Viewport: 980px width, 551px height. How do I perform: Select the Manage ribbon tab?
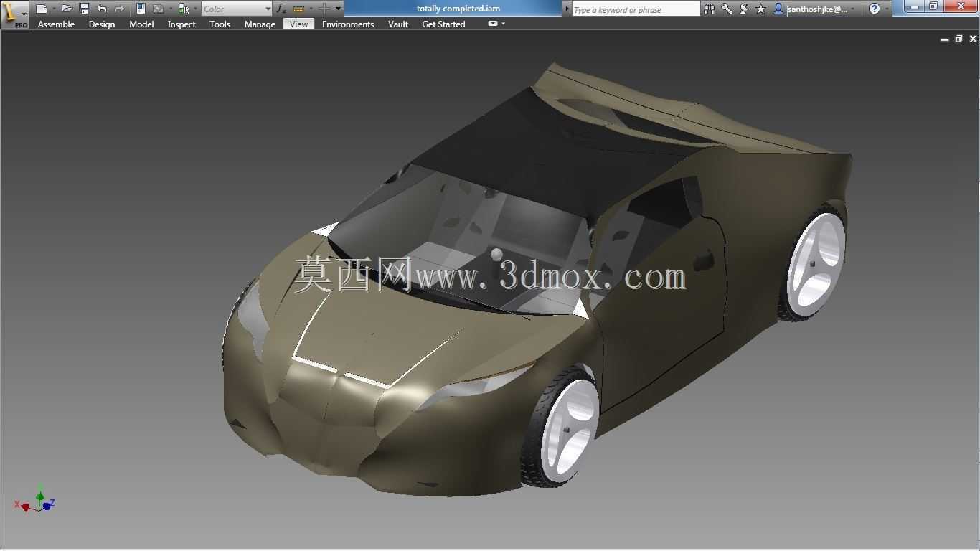coord(260,24)
